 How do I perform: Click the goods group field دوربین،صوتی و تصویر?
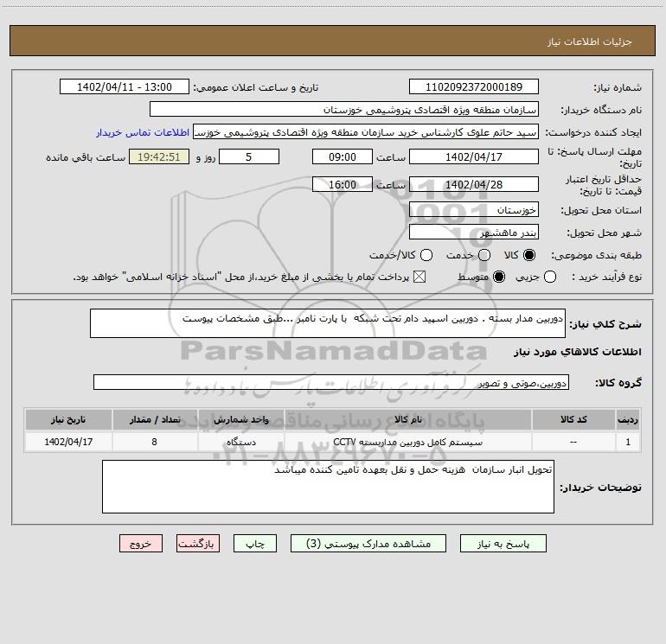[331, 382]
